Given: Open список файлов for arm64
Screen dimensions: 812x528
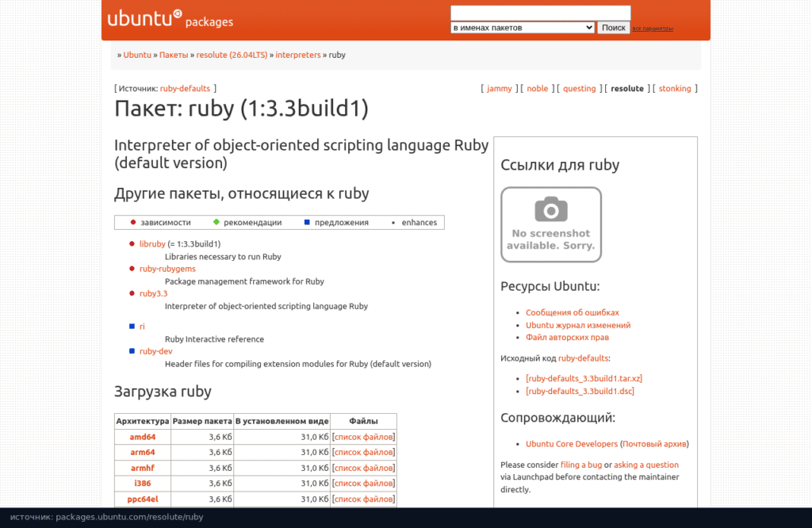Looking at the screenshot, I should [x=363, y=453].
